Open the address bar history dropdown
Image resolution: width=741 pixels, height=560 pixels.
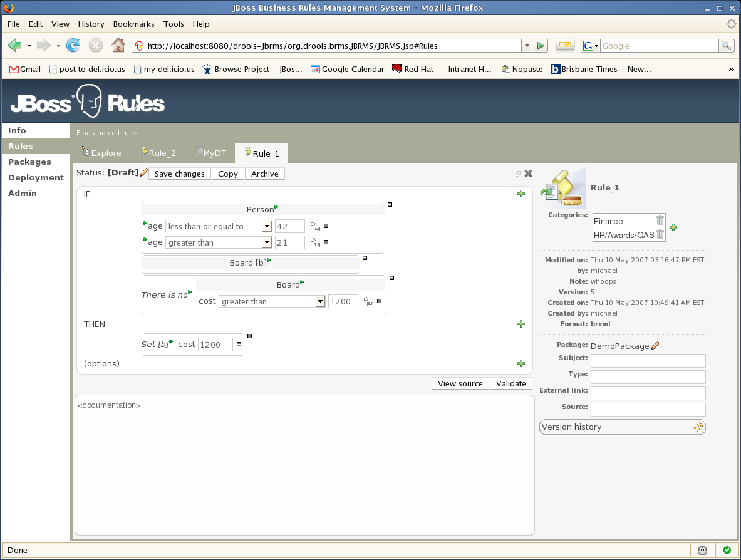(x=527, y=46)
